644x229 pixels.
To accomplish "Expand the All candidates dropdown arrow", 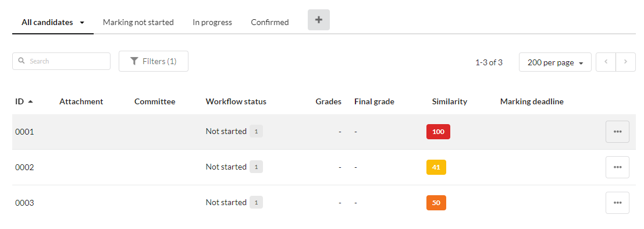I will [82, 23].
